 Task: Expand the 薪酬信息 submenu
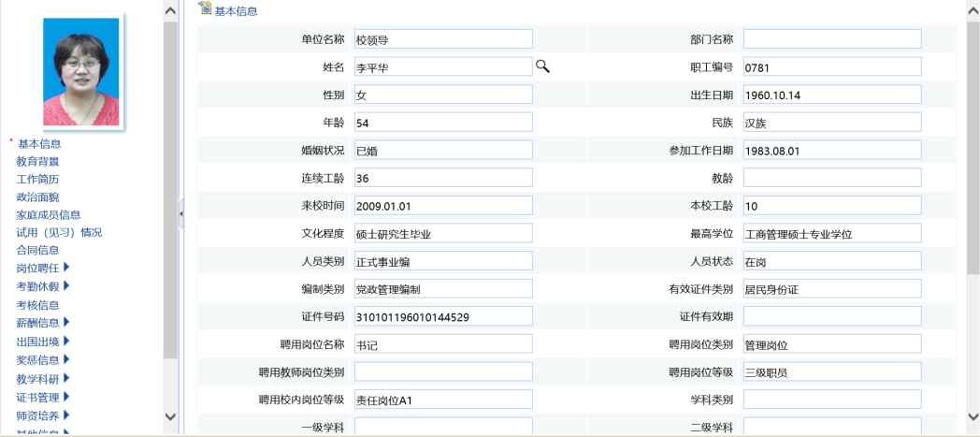66,323
